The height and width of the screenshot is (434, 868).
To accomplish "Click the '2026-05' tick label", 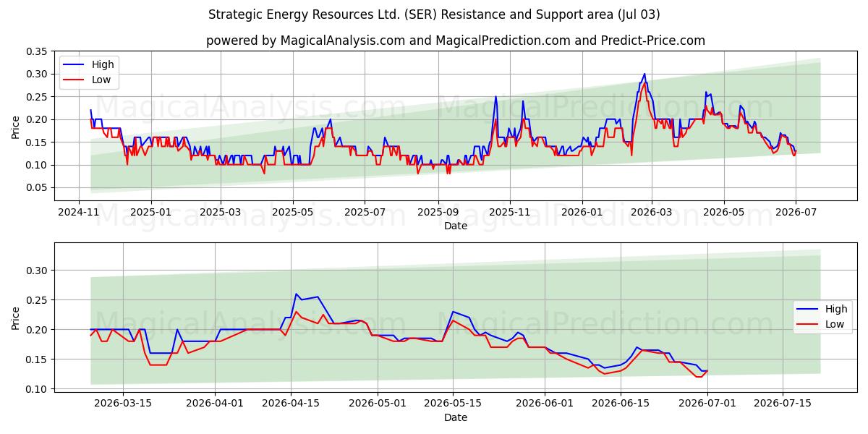I will tap(723, 212).
